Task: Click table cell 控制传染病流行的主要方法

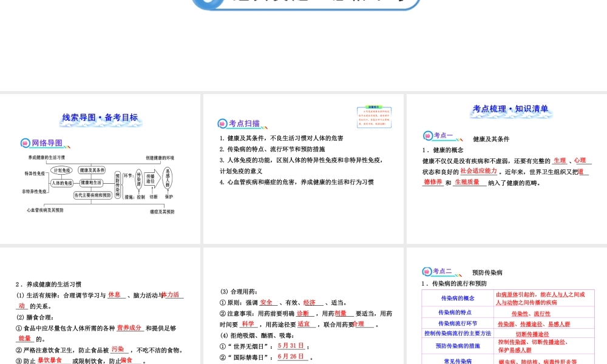Action: tap(458, 333)
